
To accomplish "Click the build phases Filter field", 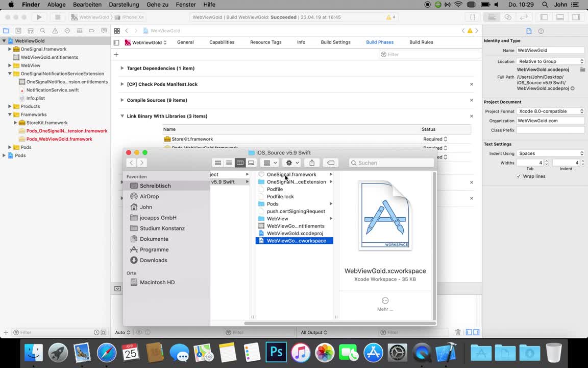I will click(429, 55).
